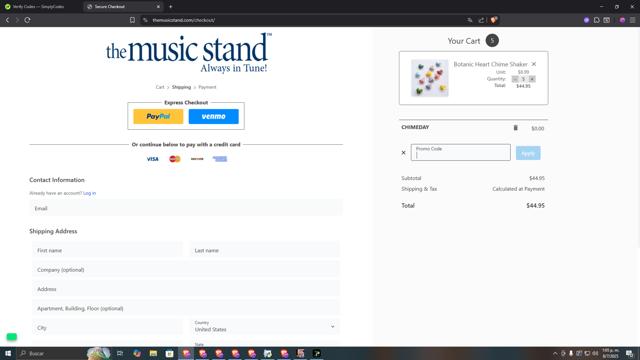Open the Botanic Heart Chime Shaker thumbnail
The height and width of the screenshot is (360, 640).
[x=429, y=78]
